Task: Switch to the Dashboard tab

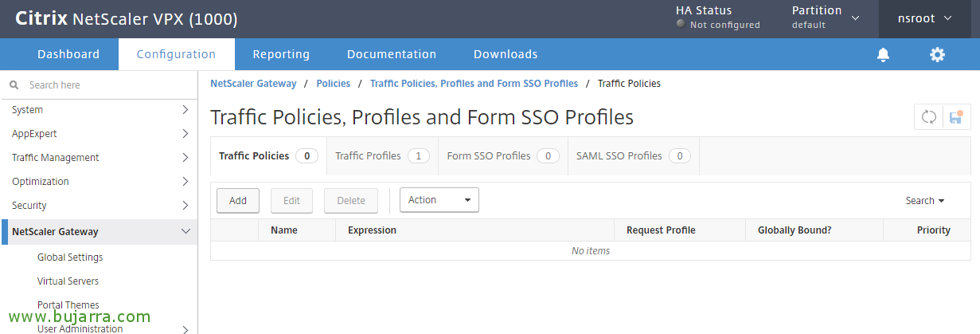Action: pyautogui.click(x=68, y=54)
